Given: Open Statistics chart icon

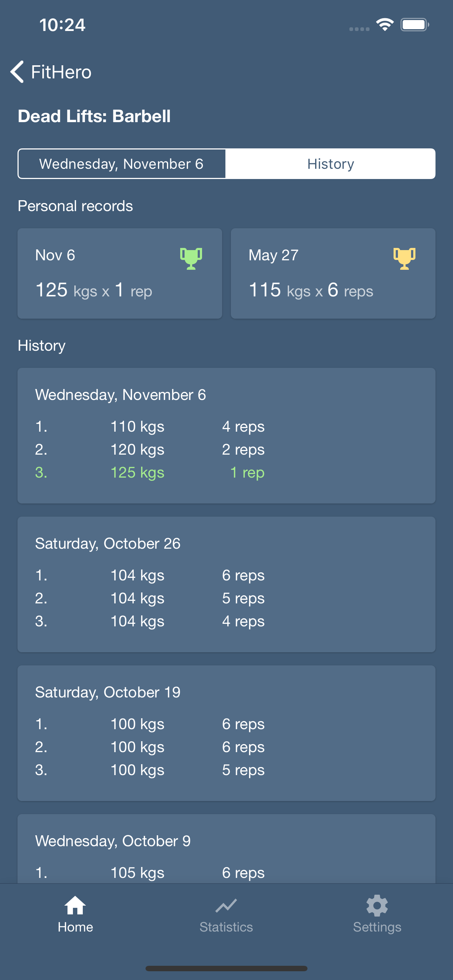Looking at the screenshot, I should coord(226,906).
